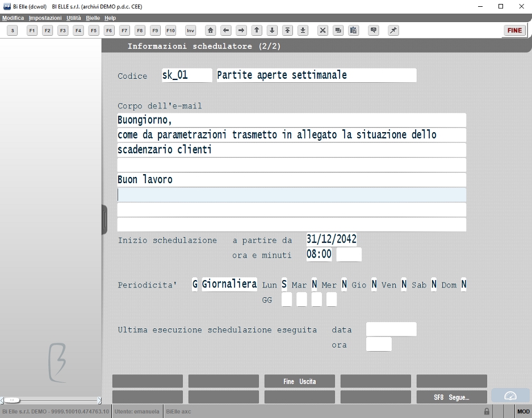Click the MOD status indicator

coord(523,412)
